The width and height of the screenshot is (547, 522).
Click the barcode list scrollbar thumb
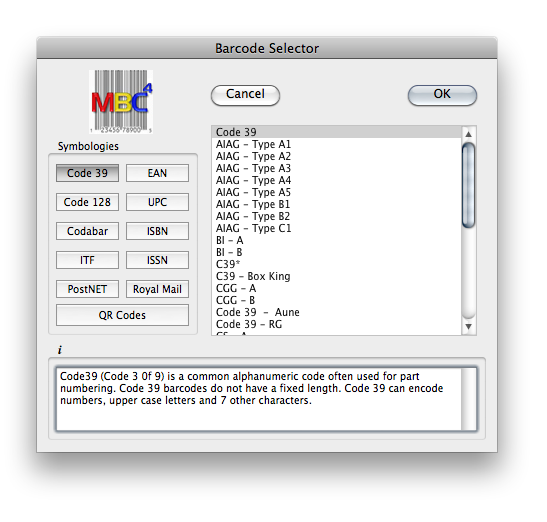pyautogui.click(x=469, y=185)
